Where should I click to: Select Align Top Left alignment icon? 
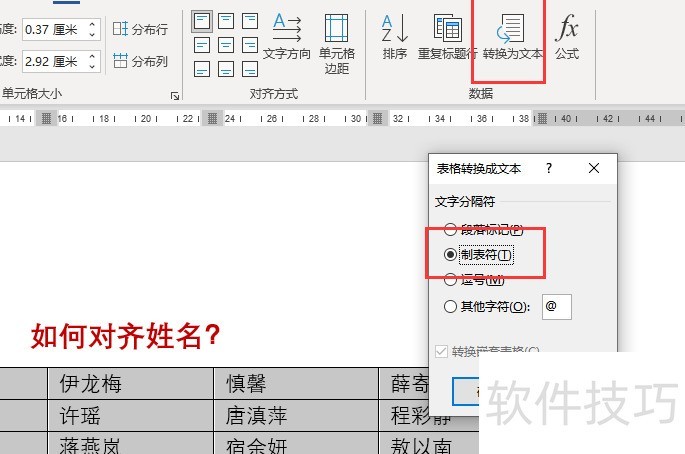[x=202, y=21]
